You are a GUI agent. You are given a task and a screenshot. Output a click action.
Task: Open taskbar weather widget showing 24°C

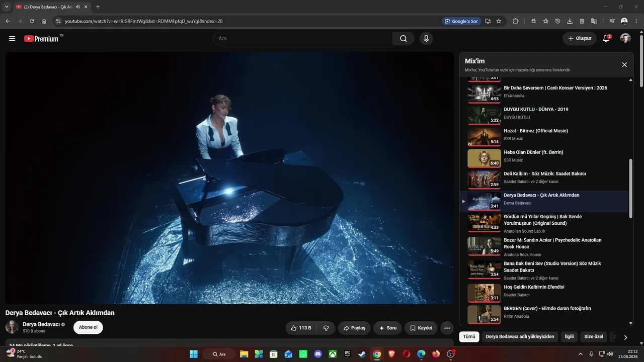tap(24, 354)
